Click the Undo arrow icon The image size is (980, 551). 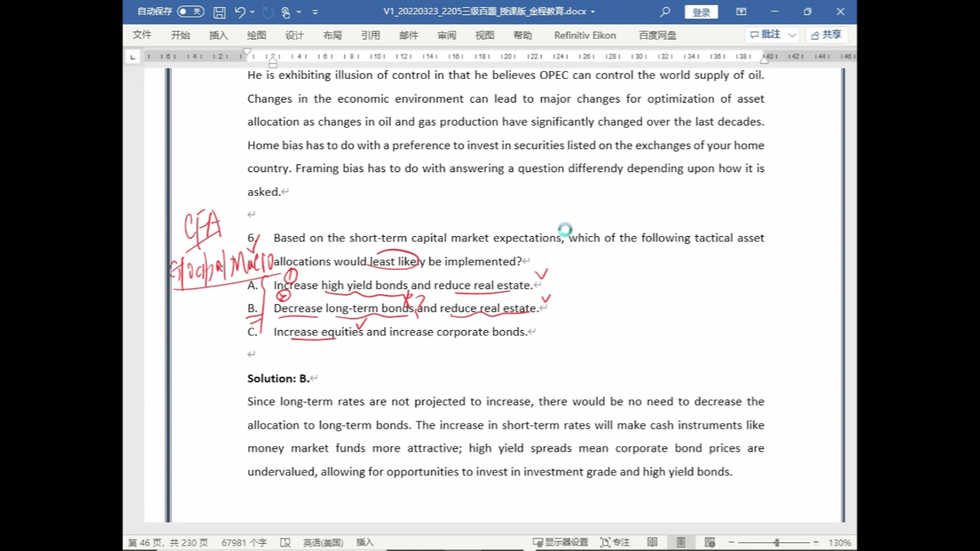tap(240, 12)
